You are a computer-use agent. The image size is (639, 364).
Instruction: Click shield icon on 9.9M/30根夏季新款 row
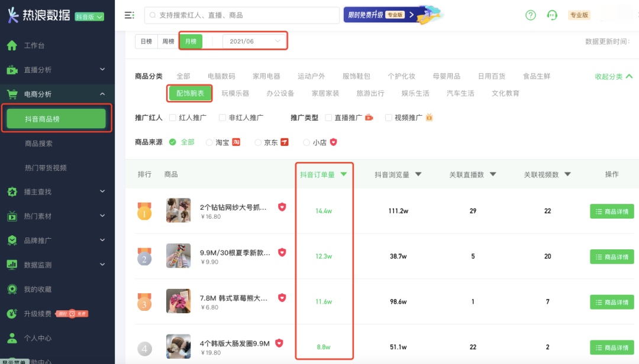click(282, 252)
